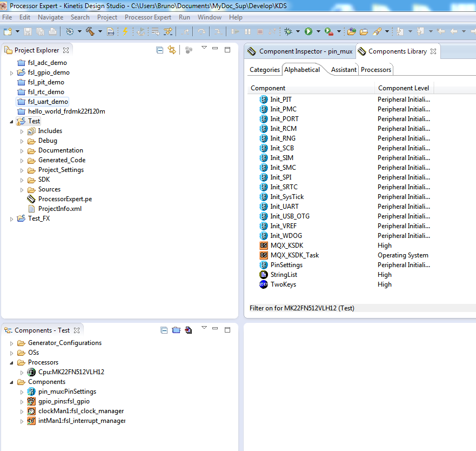This screenshot has width=476, height=451.
Task: Expand Generator_Configurations folder
Action: [11, 343]
